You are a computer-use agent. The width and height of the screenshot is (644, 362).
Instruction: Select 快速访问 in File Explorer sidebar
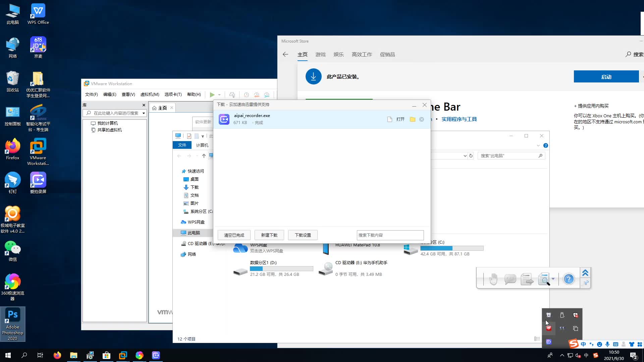pyautogui.click(x=196, y=171)
